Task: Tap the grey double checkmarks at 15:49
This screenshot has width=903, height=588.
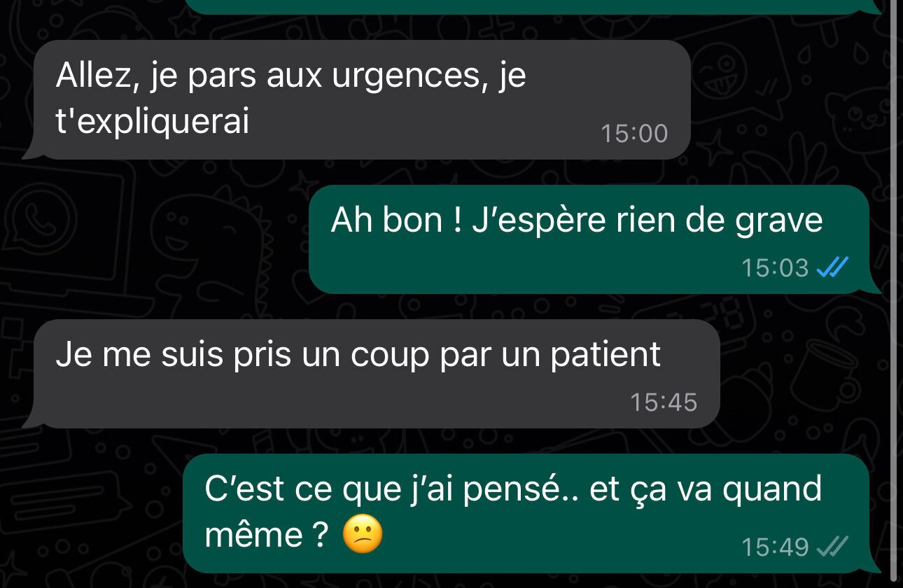Action: point(833,546)
